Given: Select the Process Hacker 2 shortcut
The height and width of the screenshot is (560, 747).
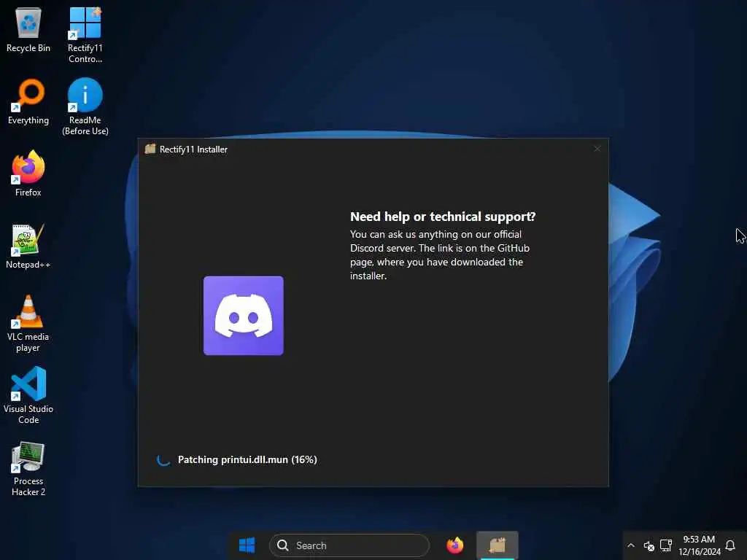Looking at the screenshot, I should click(28, 469).
